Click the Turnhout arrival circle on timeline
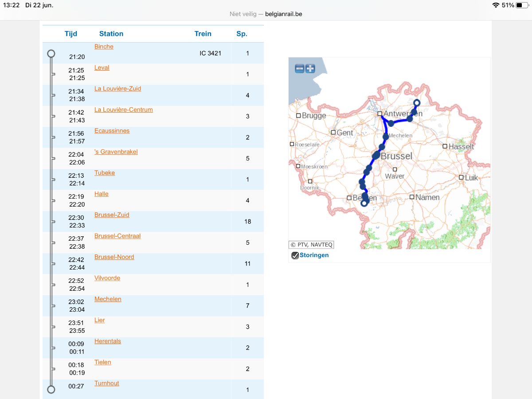This screenshot has height=399, width=532. (x=51, y=389)
